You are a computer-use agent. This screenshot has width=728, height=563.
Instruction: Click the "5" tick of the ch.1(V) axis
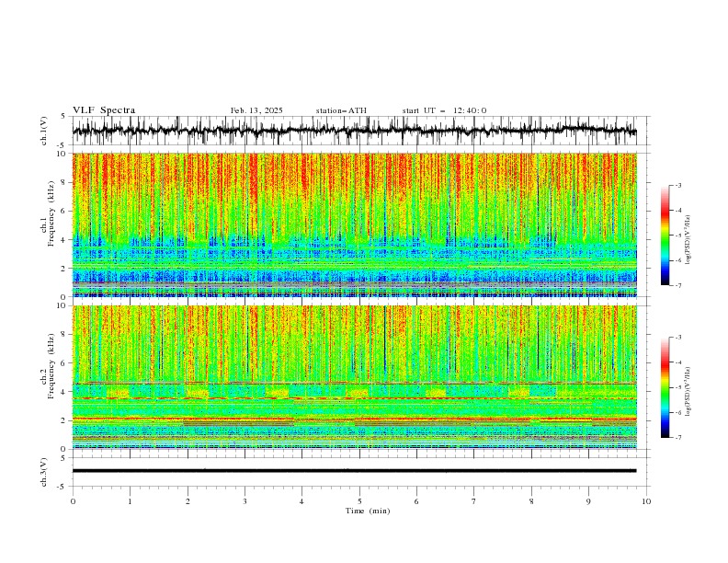pos(64,117)
